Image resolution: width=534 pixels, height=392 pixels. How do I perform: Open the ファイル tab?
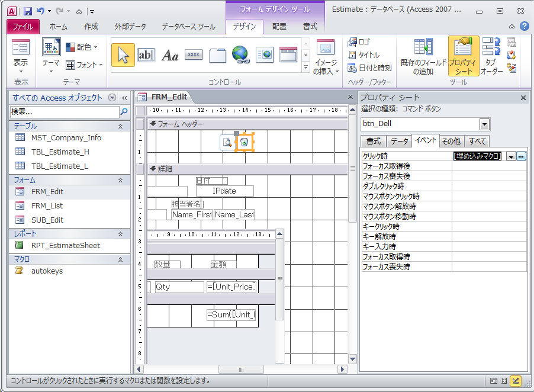(x=23, y=26)
